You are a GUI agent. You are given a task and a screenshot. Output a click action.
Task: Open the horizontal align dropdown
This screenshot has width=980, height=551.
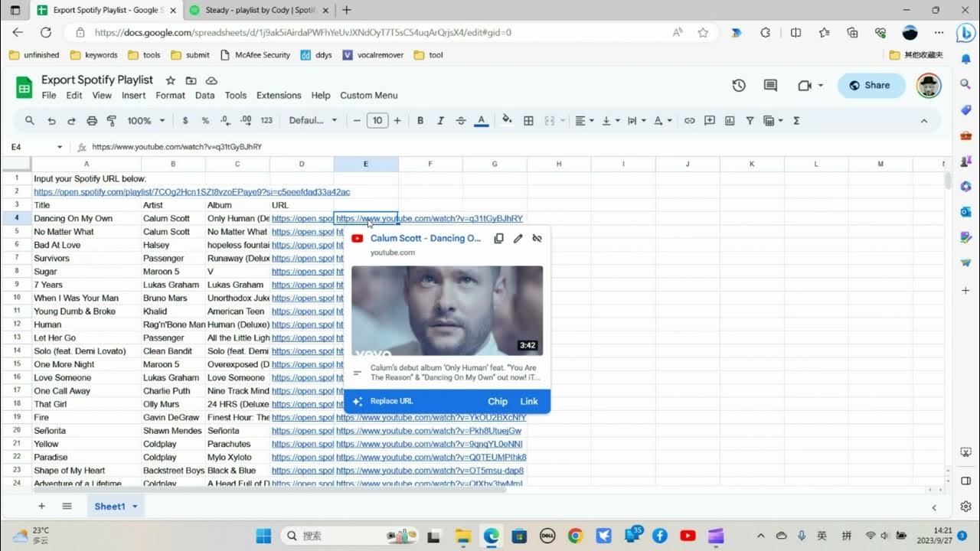(584, 121)
